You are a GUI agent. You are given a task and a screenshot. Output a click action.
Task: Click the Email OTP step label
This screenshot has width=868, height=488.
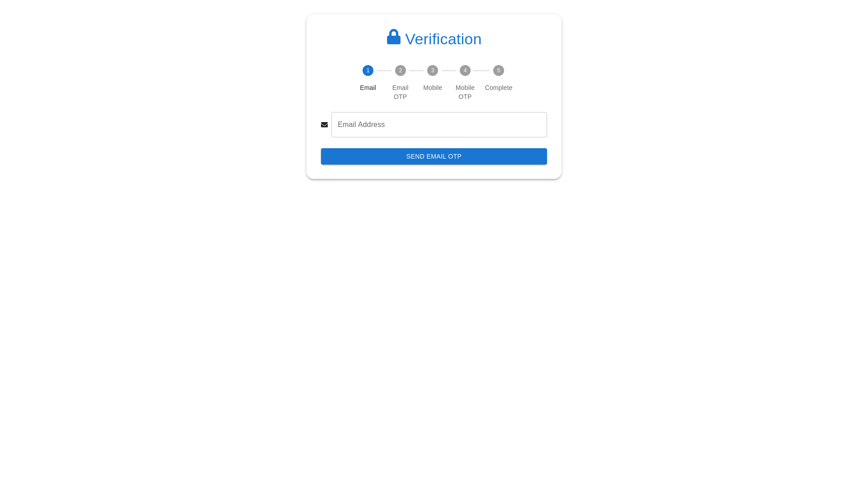click(x=400, y=92)
